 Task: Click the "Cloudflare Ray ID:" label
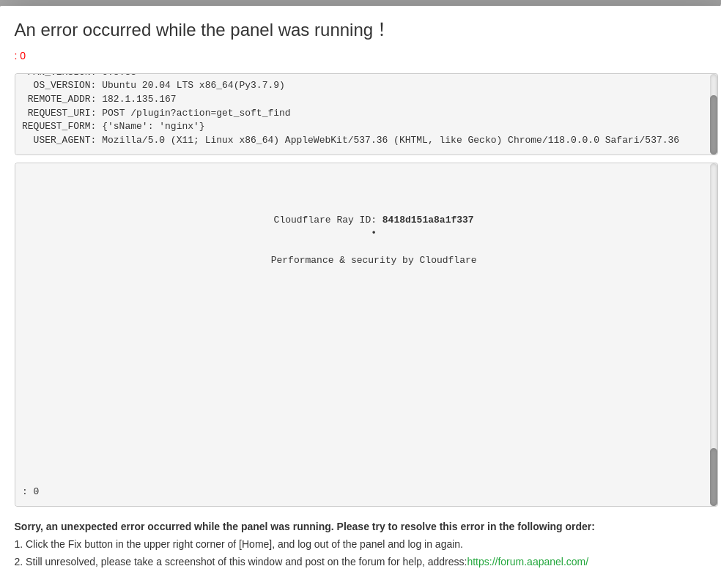(x=325, y=220)
